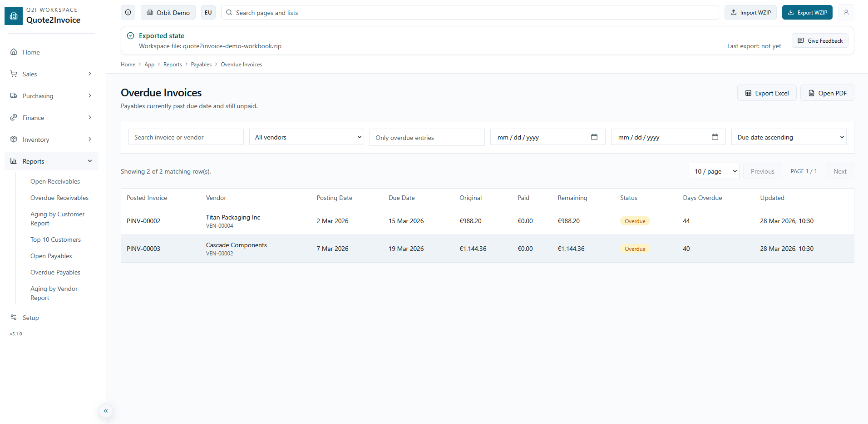Click Payables in the breadcrumb
868x424 pixels.
click(x=201, y=65)
